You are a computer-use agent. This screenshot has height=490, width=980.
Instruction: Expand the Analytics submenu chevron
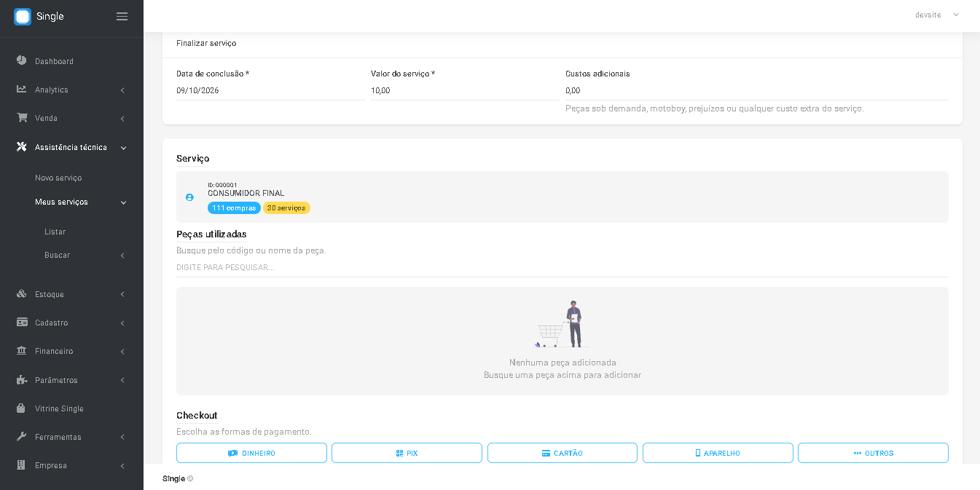pos(122,90)
